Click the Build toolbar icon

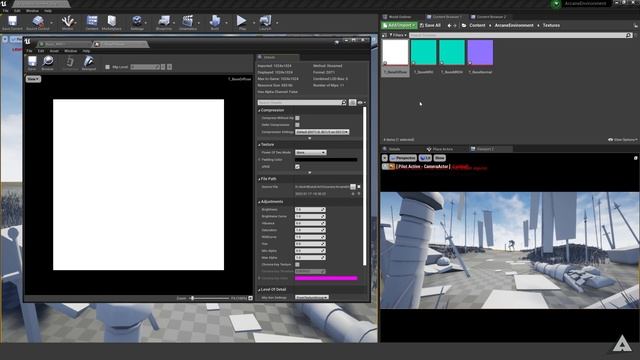tap(215, 23)
